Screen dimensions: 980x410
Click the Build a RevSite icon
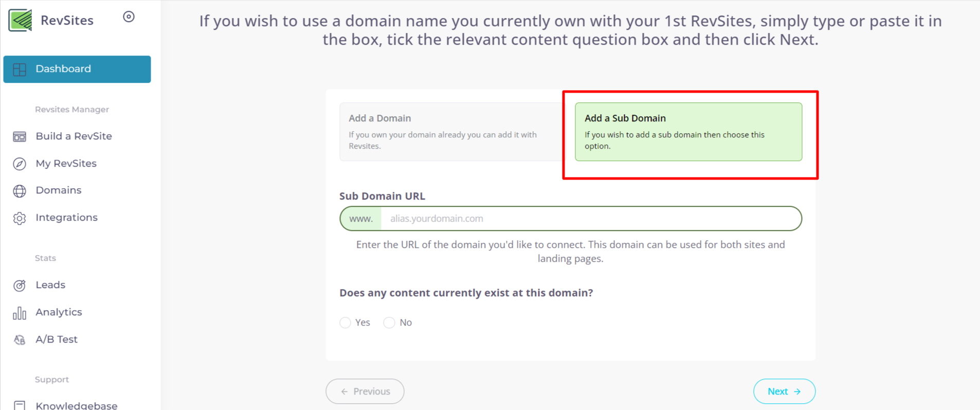tap(20, 136)
